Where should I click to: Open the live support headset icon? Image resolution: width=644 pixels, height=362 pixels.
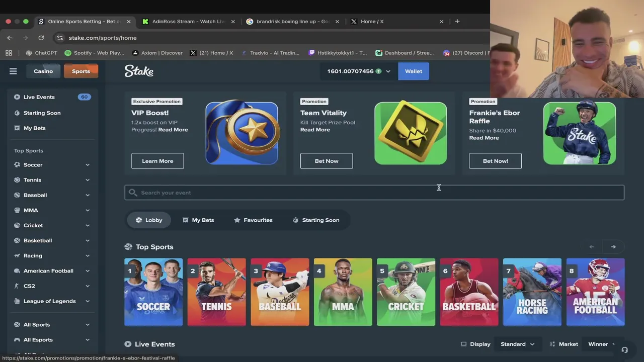coord(624,350)
